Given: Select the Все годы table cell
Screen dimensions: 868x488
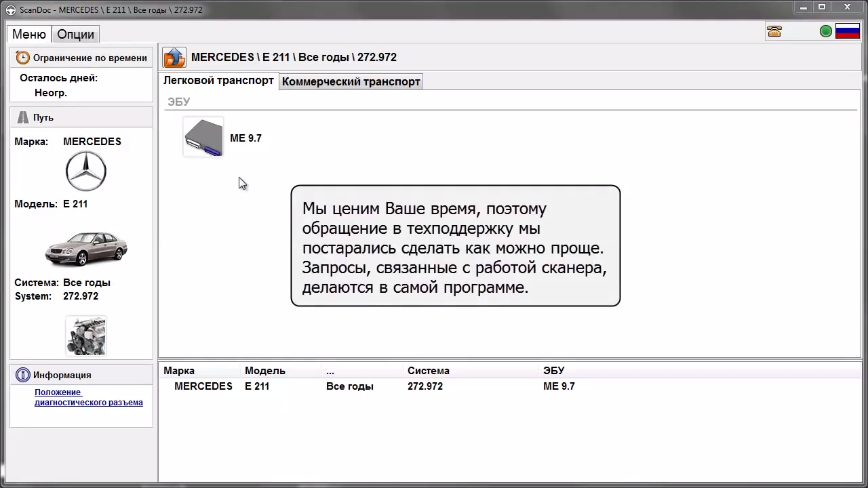Looking at the screenshot, I should (x=350, y=386).
